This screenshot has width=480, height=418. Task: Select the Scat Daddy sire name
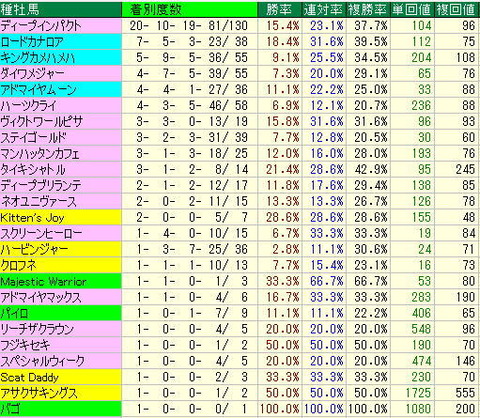coord(29,378)
